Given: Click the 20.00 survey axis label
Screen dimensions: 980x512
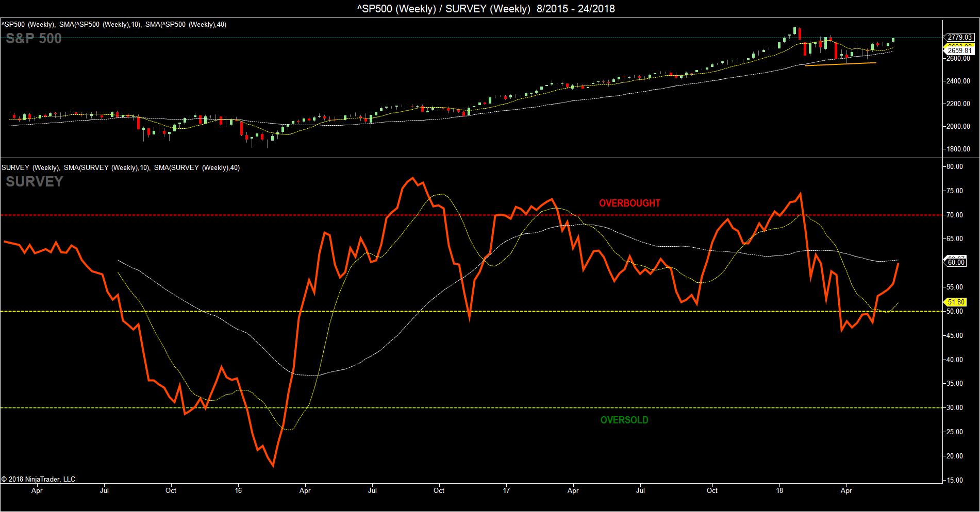Looking at the screenshot, I should (955, 456).
